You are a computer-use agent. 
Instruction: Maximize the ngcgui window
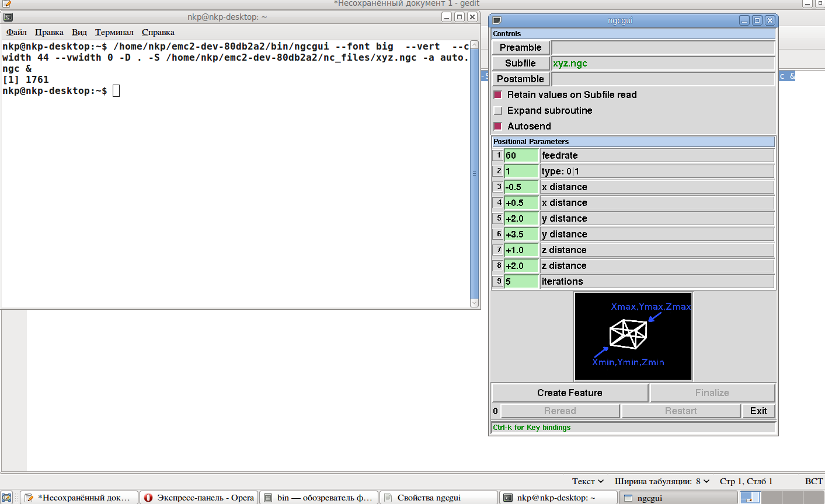tap(757, 20)
